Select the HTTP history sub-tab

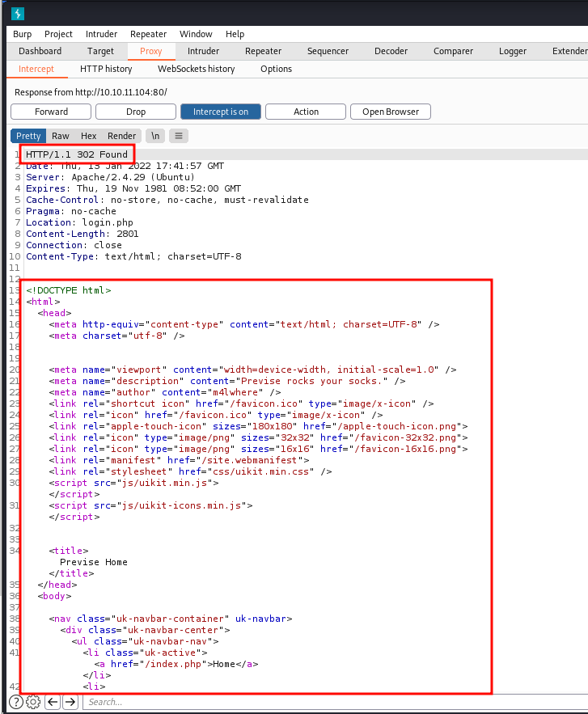[x=106, y=69]
